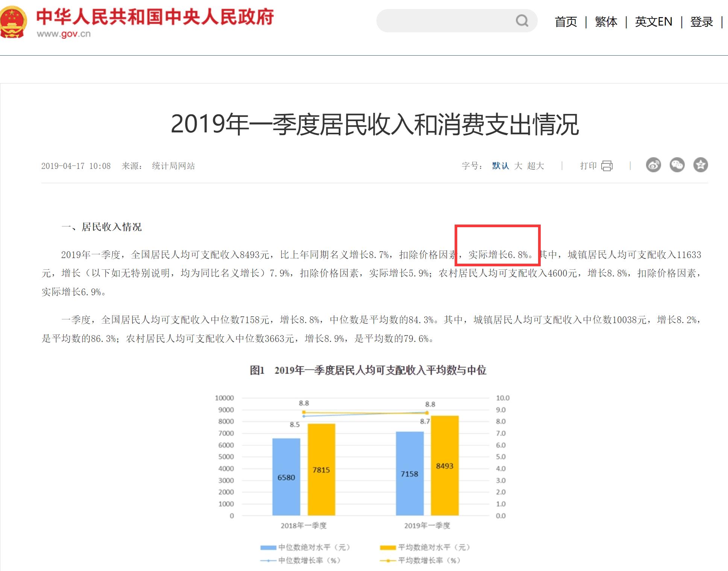Switch to 繁体 traditional Chinese version
728x571 pixels.
(606, 21)
